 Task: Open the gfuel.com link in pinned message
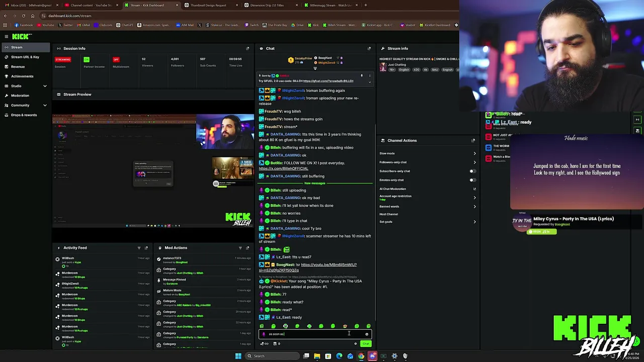pyautogui.click(x=328, y=81)
